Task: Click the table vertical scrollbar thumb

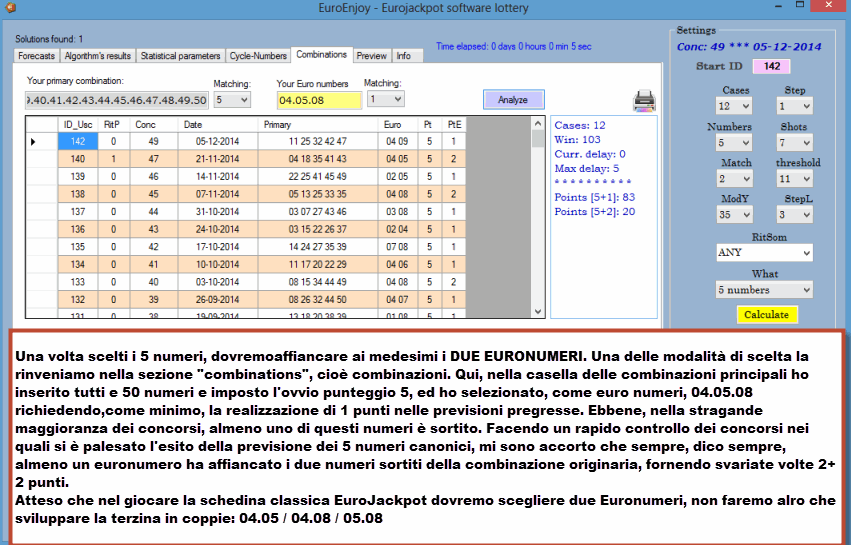Action: (x=538, y=138)
